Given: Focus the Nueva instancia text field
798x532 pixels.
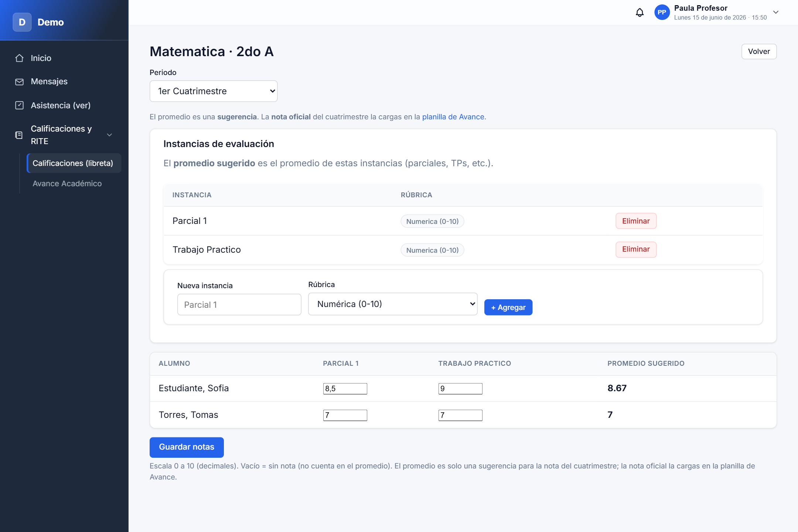Looking at the screenshot, I should (239, 305).
